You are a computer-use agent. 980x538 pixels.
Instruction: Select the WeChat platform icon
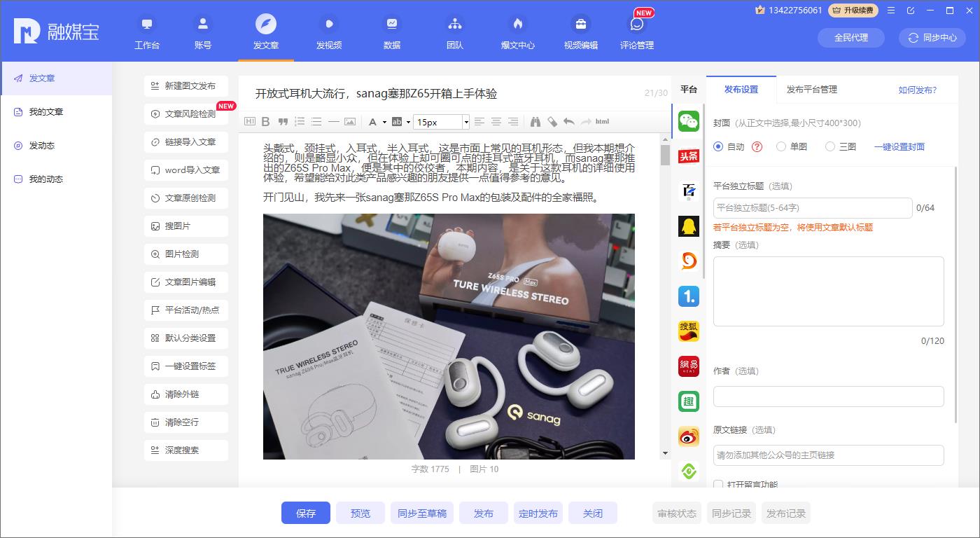pos(689,121)
